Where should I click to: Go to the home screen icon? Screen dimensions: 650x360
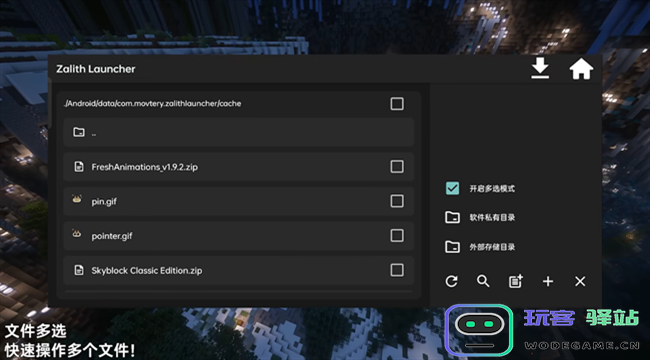pyautogui.click(x=581, y=69)
